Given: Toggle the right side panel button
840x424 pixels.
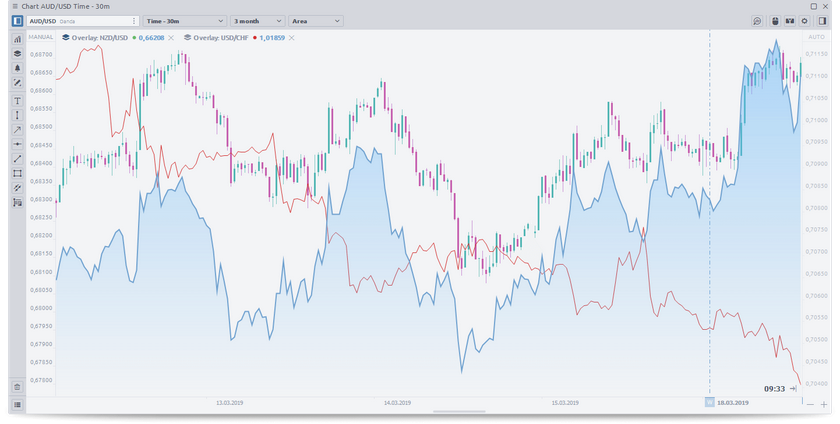Looking at the screenshot, I should [x=820, y=21].
